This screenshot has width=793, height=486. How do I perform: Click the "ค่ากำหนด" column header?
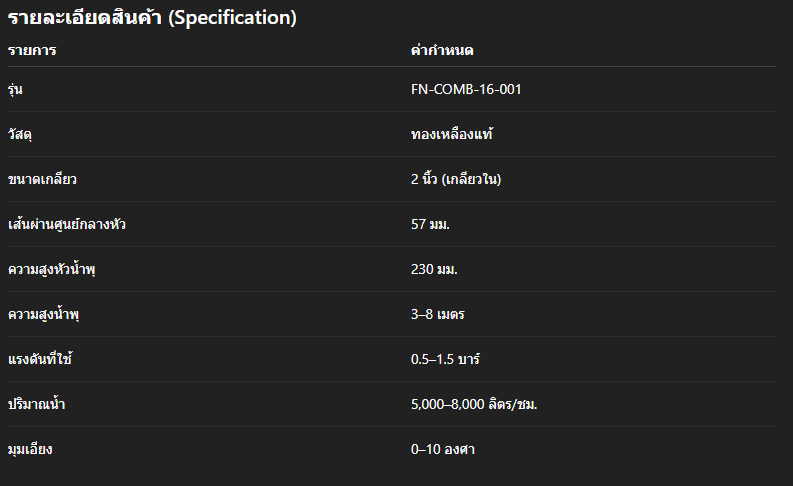click(x=441, y=50)
